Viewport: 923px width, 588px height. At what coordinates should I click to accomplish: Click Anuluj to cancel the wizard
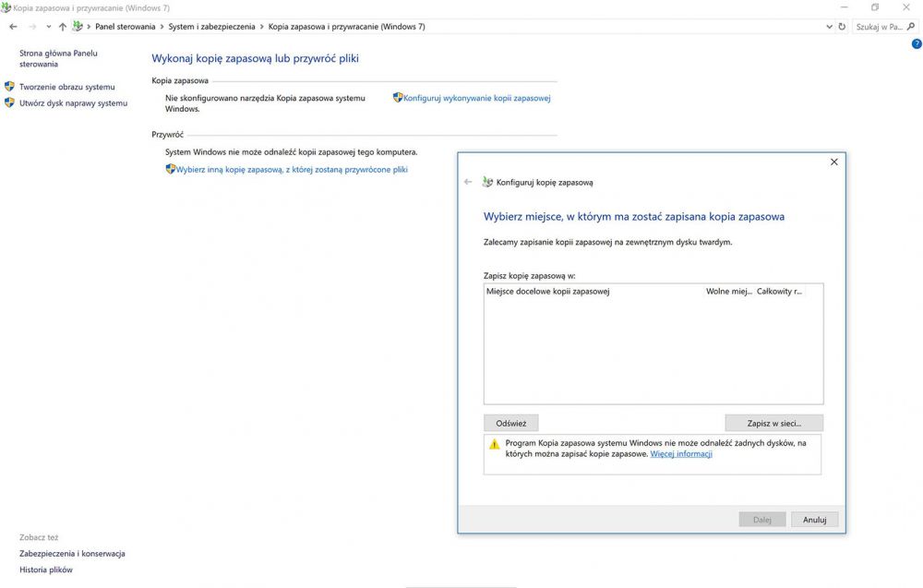815,520
